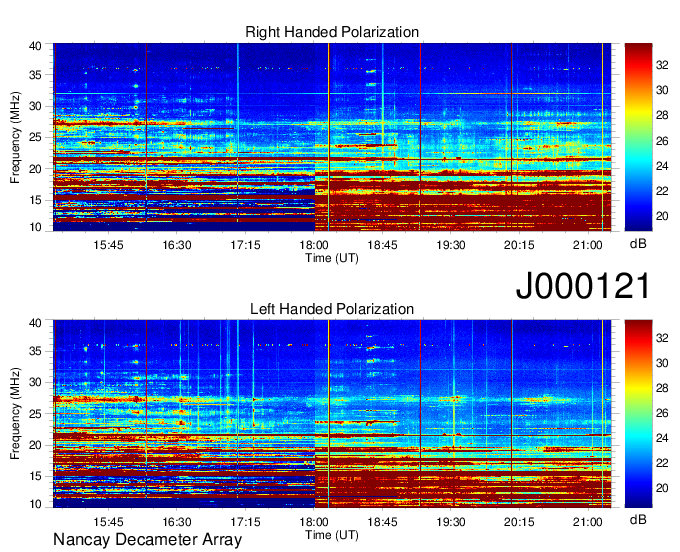Click 35 MHz tick on Right Handed plot

[x=35, y=75]
